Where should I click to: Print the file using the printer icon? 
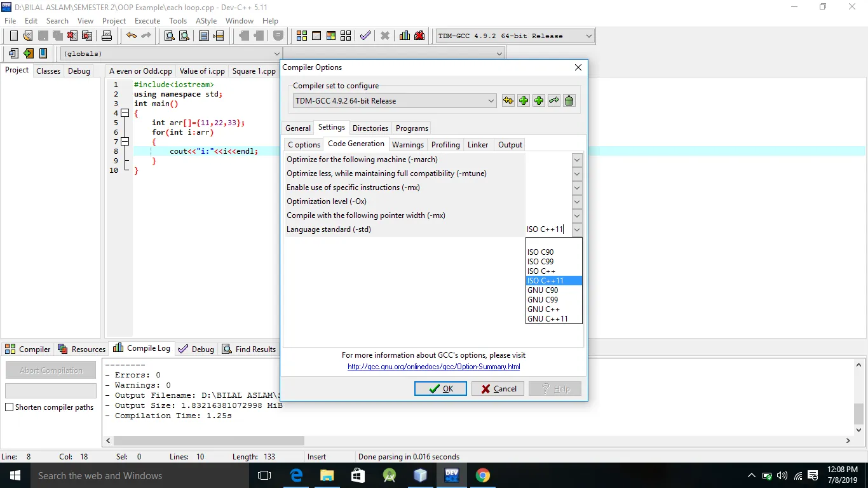(x=107, y=36)
